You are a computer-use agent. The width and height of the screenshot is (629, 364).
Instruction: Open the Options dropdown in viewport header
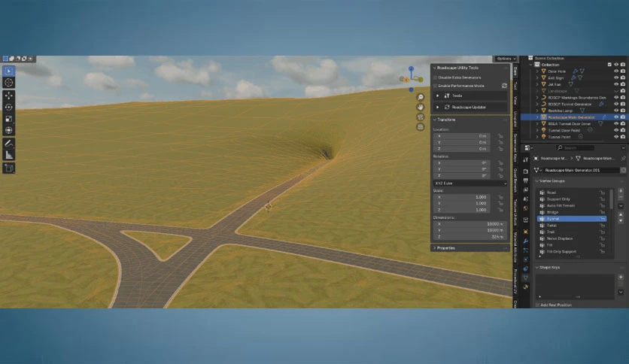click(x=505, y=59)
